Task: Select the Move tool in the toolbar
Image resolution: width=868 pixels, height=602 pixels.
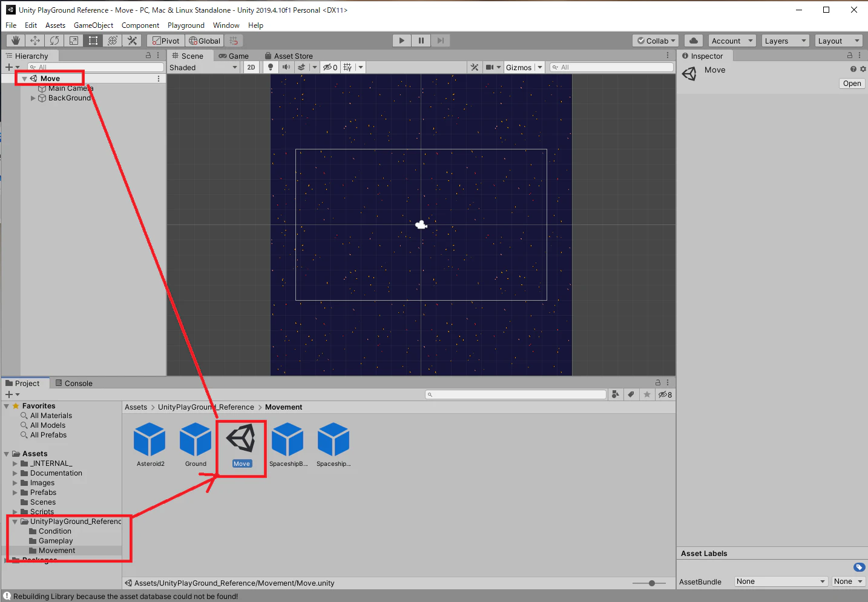Action: (x=35, y=41)
